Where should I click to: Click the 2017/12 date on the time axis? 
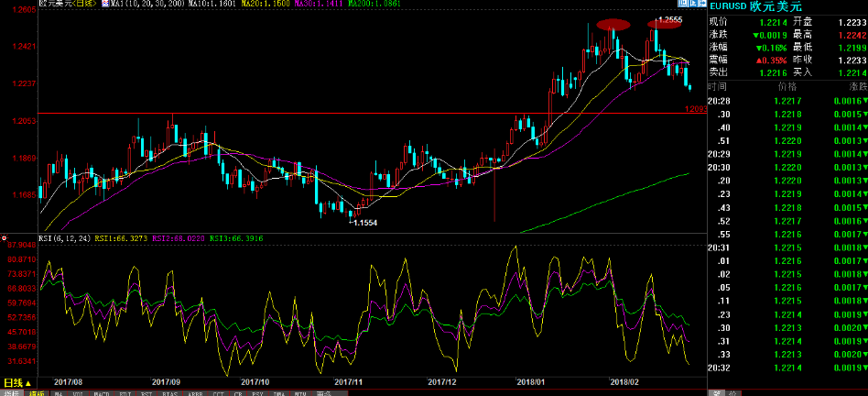pyautogui.click(x=441, y=382)
